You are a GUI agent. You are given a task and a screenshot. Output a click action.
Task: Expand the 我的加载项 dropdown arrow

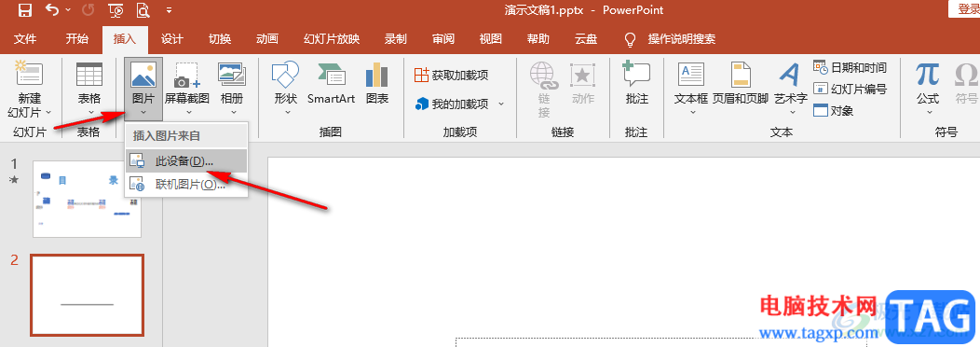pyautogui.click(x=500, y=104)
